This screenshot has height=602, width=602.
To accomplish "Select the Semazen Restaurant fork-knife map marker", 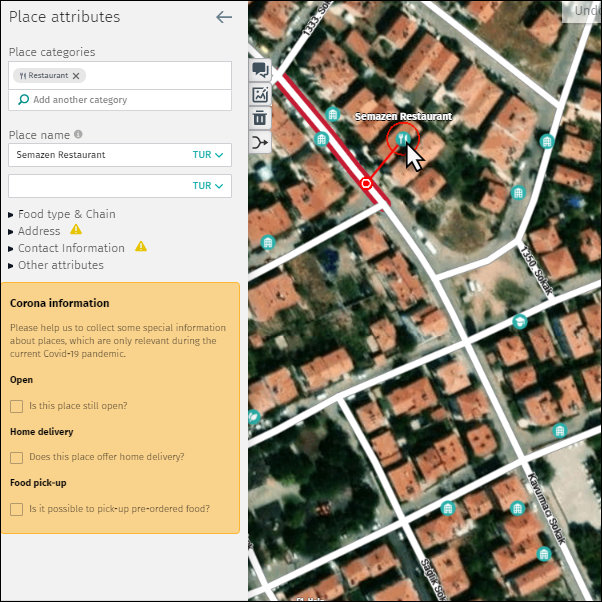I will click(403, 139).
